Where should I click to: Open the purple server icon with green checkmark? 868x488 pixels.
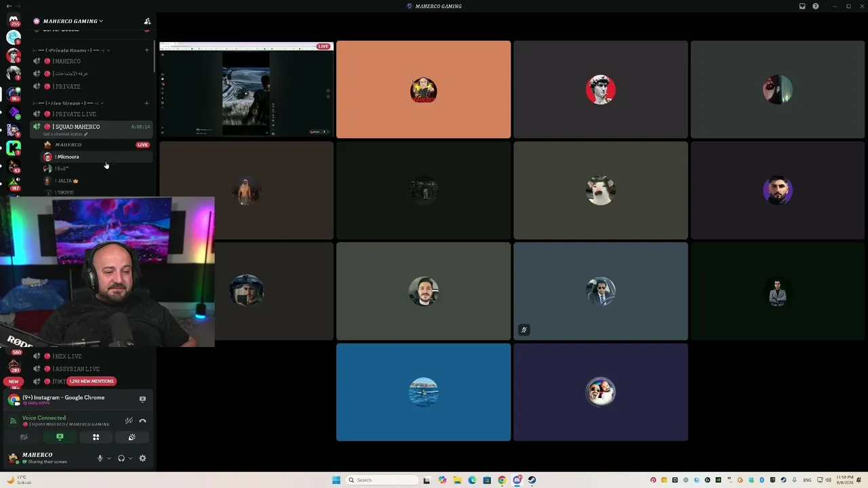14,111
